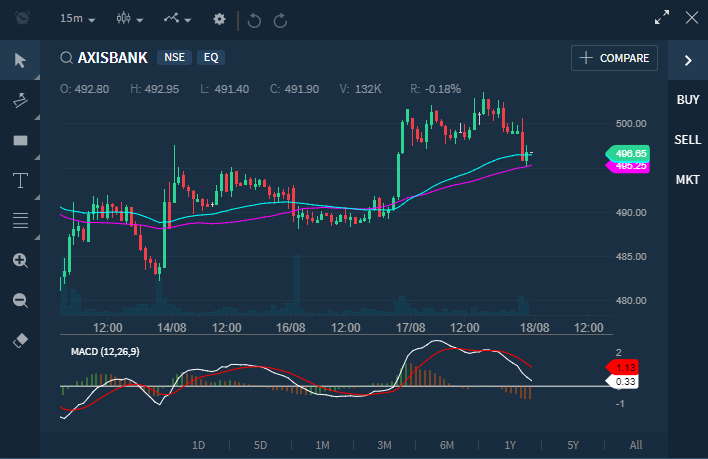
Task: Zoom out of the chart
Action: 20,300
